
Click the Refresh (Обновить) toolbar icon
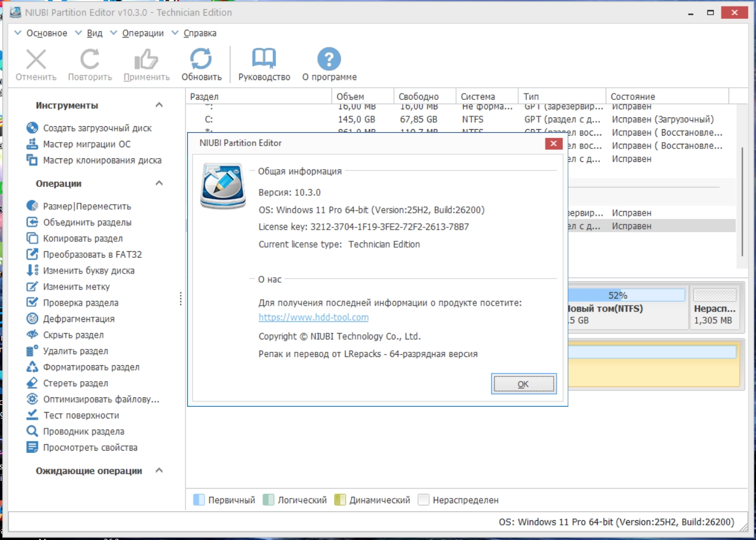pyautogui.click(x=201, y=59)
